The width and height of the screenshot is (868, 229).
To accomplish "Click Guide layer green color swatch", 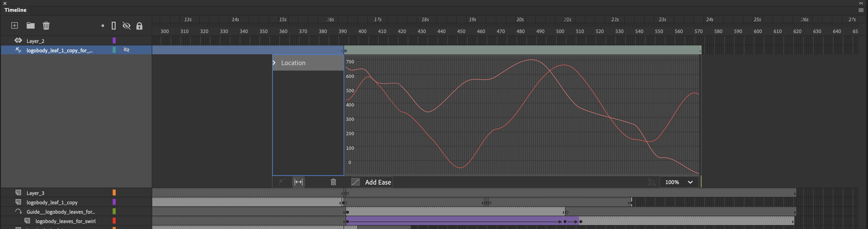I will pos(114,211).
